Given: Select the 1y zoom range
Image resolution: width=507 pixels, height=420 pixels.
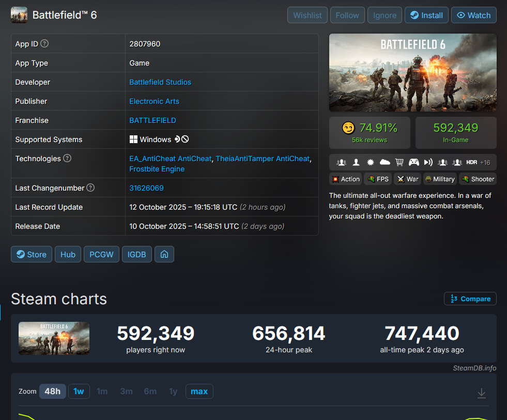Looking at the screenshot, I should click(x=173, y=391).
